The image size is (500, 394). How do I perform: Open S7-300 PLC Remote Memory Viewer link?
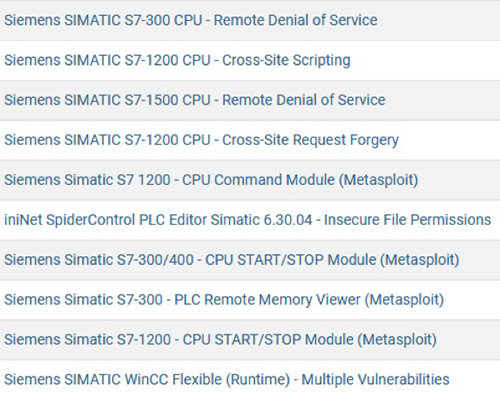pos(224,300)
